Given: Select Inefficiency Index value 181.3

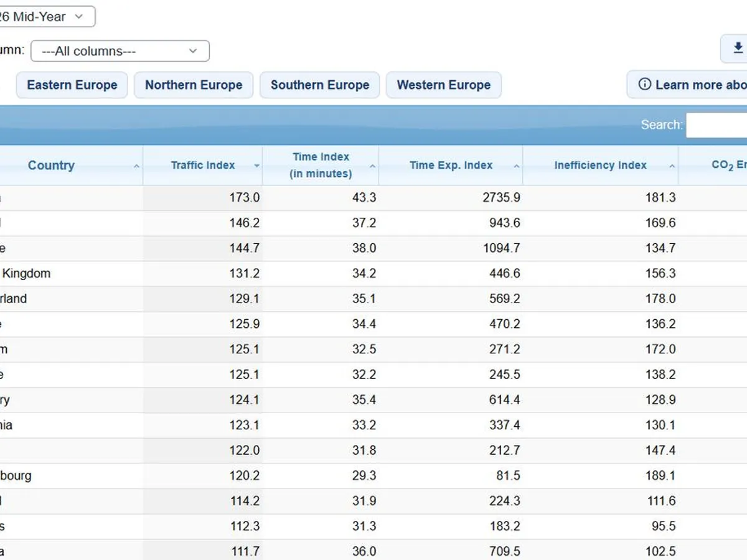Looking at the screenshot, I should 660,198.
